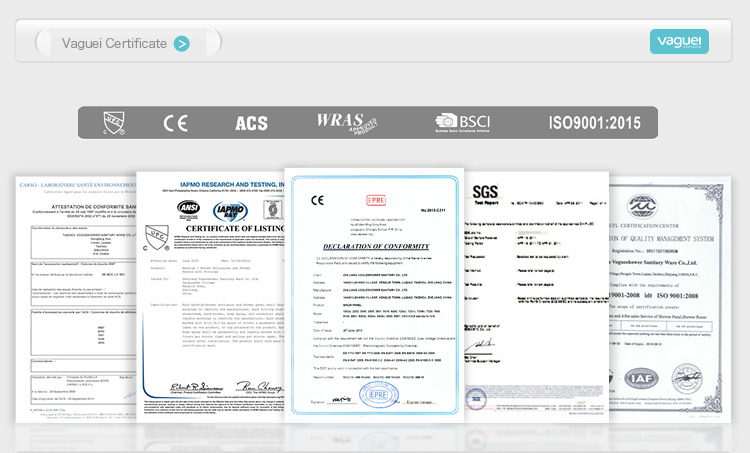Click the round seal beside the IAF logo
The width and height of the screenshot is (750, 453).
[x=687, y=378]
